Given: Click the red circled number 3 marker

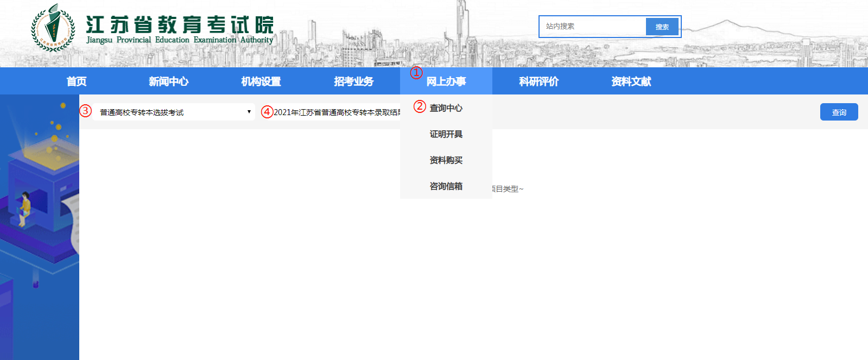Looking at the screenshot, I should pyautogui.click(x=85, y=111).
